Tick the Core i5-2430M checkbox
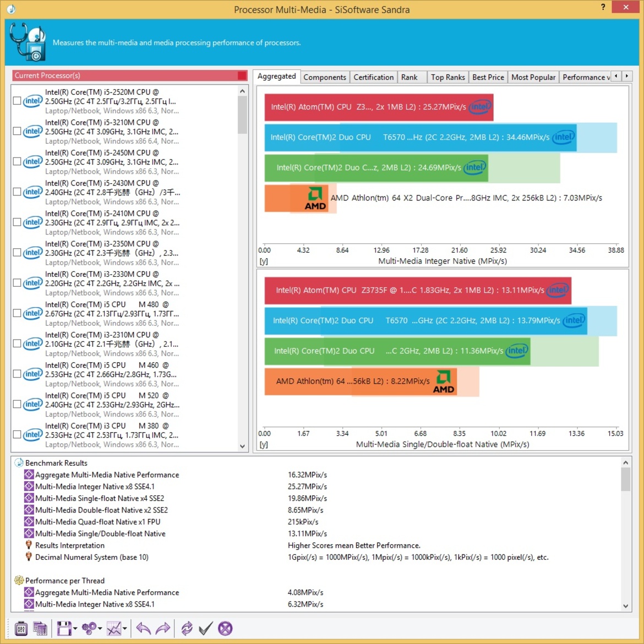644x644 pixels. (x=17, y=192)
